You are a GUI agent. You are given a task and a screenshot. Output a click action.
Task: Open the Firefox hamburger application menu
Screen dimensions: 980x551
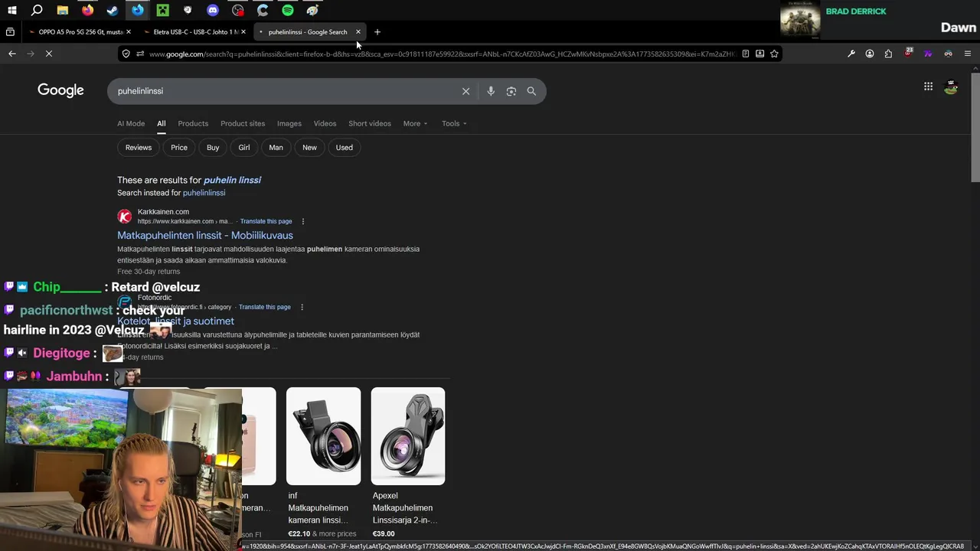tap(968, 54)
